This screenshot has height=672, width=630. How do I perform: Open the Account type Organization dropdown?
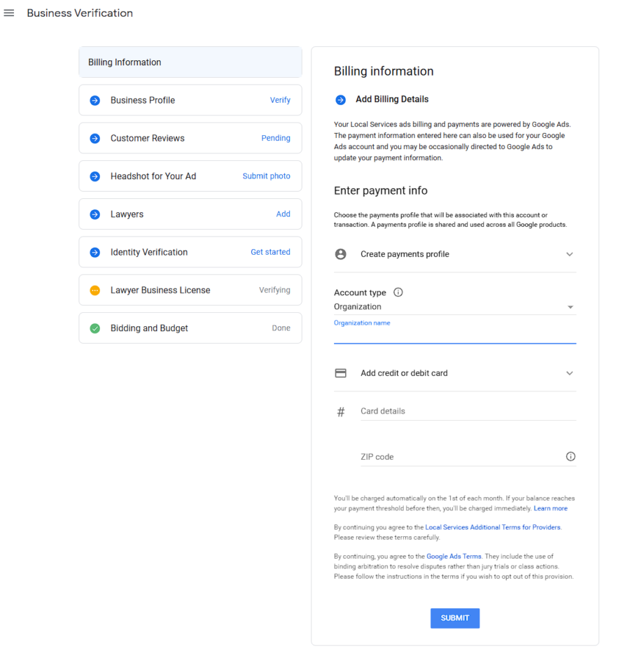click(x=454, y=307)
